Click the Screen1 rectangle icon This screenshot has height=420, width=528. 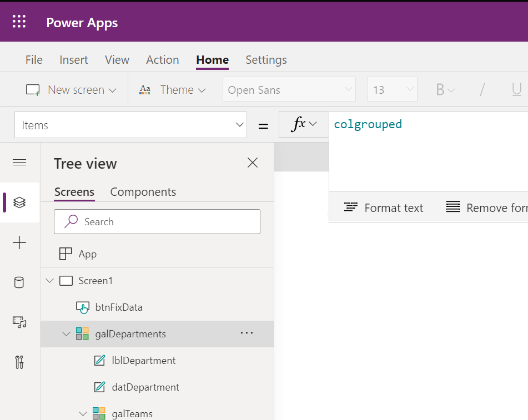coord(66,281)
